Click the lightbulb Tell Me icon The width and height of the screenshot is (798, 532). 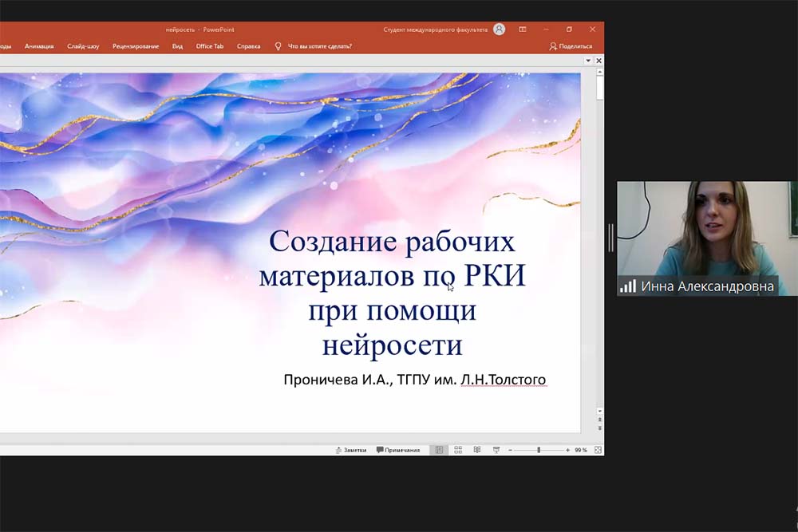click(x=278, y=46)
